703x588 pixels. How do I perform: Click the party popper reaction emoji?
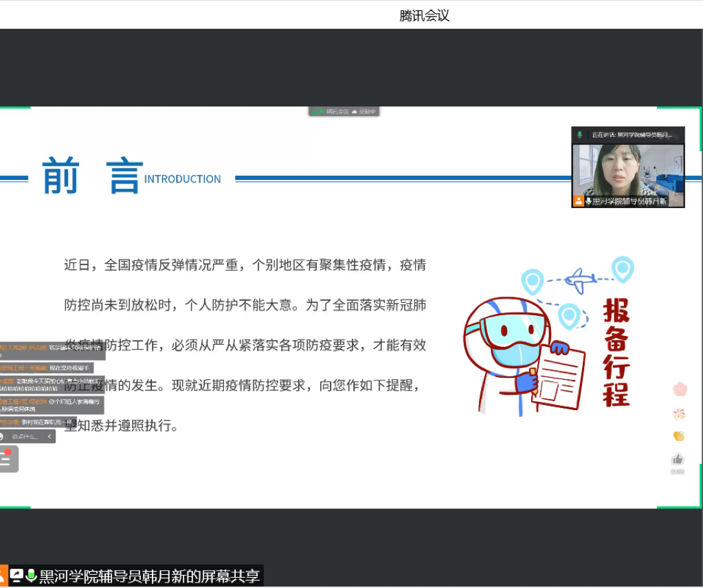679,414
